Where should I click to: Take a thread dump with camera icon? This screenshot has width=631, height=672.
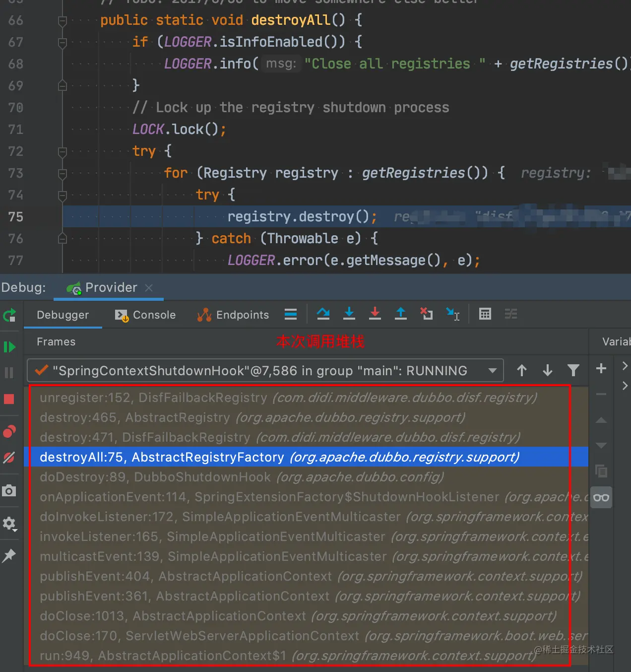[x=9, y=491]
